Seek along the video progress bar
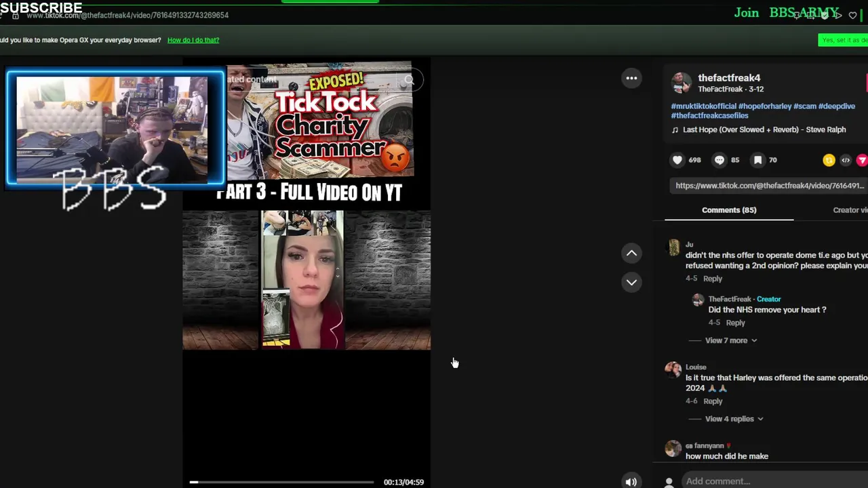This screenshot has width=868, height=488. pyautogui.click(x=281, y=482)
